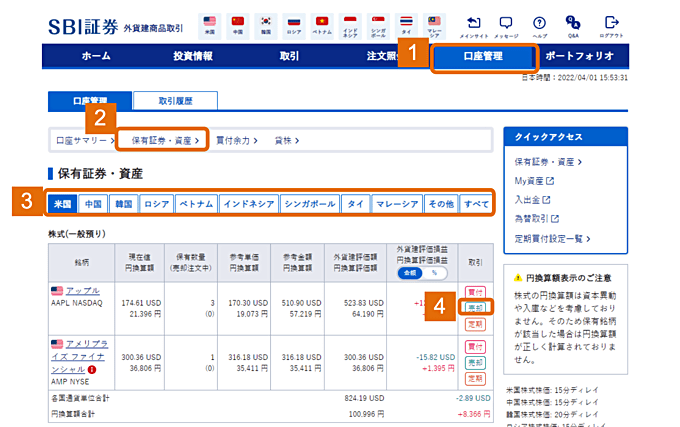Screen dimensions: 680x427
Task: Select the Indonesia flag icon
Action: pos(350,26)
